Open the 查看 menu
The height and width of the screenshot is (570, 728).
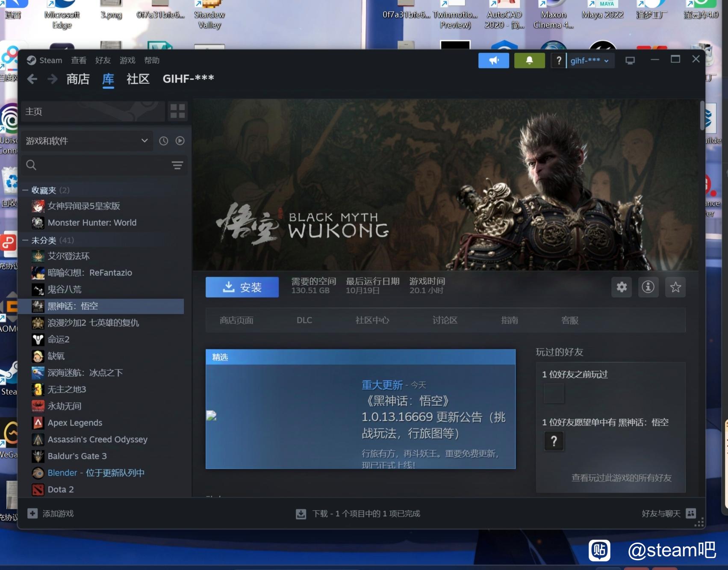coord(79,60)
